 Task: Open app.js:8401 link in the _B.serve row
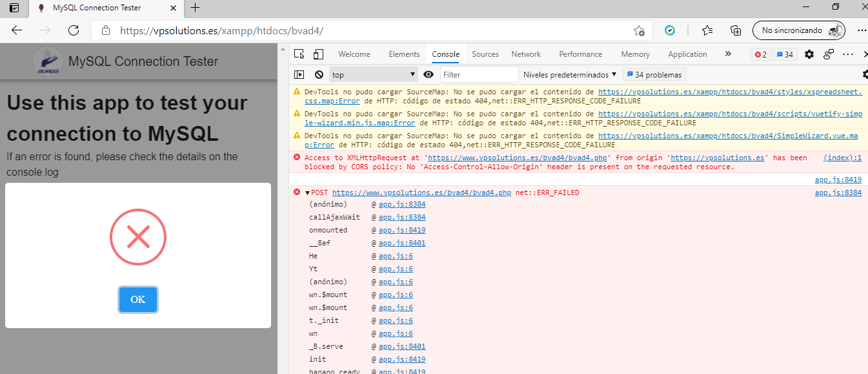[402, 346]
